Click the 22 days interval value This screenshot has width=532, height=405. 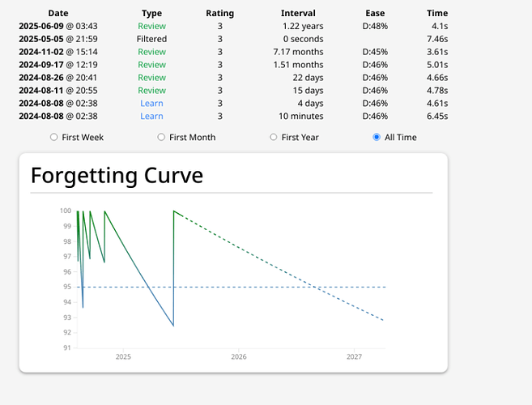(308, 78)
